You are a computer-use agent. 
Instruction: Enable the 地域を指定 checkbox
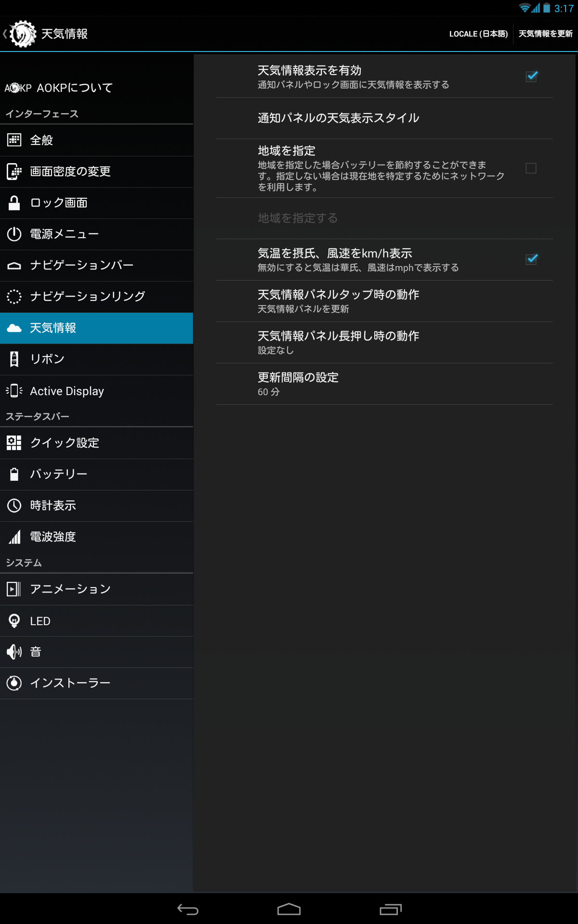coord(531,168)
